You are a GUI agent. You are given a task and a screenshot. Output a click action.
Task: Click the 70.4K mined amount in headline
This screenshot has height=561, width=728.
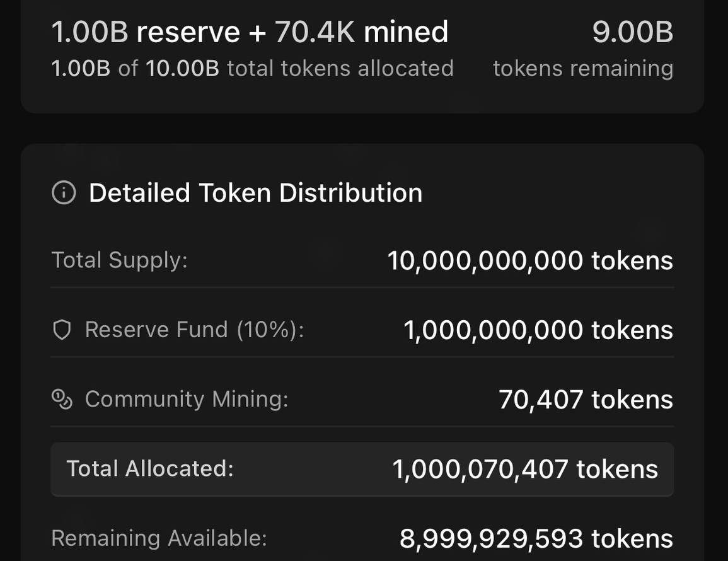[x=362, y=32]
